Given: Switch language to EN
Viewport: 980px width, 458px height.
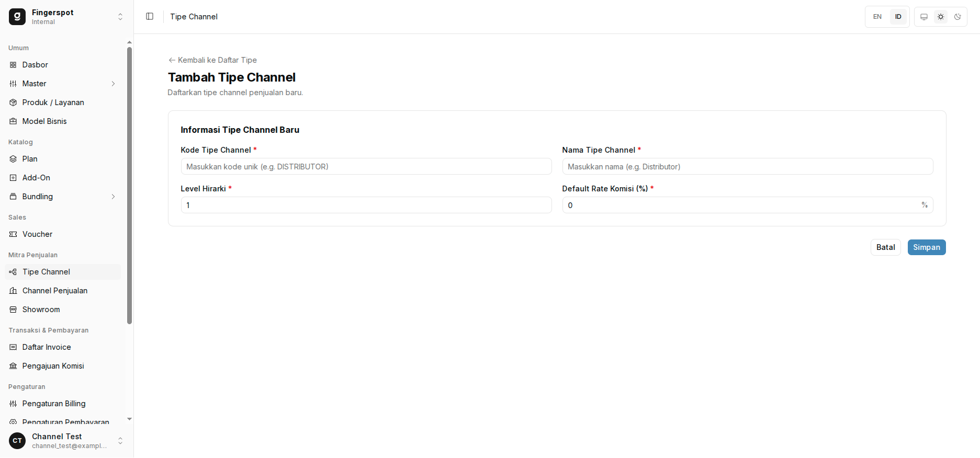Looking at the screenshot, I should pyautogui.click(x=877, y=17).
